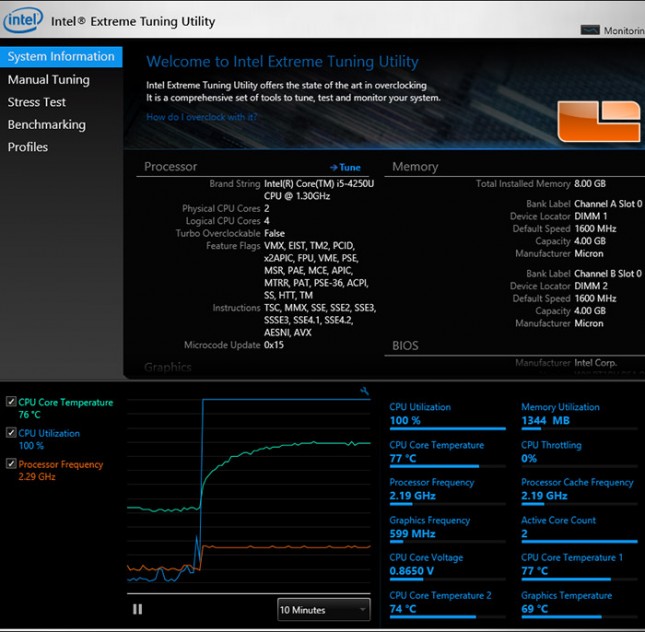Click the Welcome to Intel Extreme Tuning Utility heading

283,62
